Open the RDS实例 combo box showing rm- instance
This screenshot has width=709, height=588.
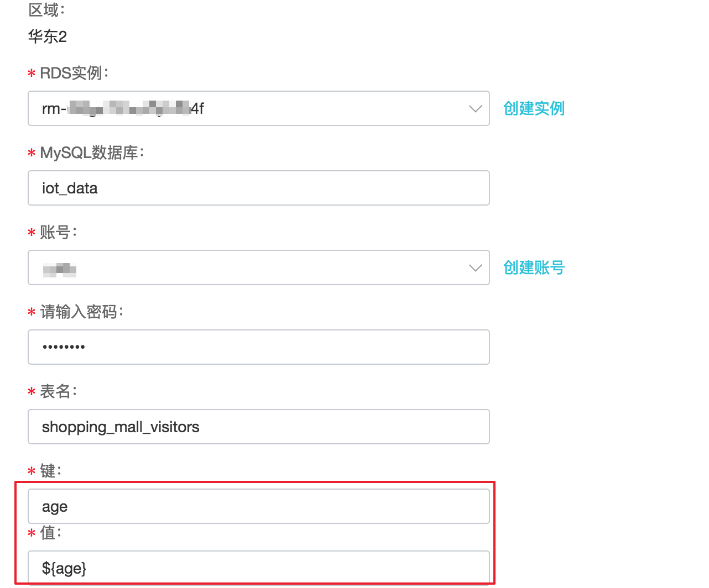pyautogui.click(x=249, y=109)
